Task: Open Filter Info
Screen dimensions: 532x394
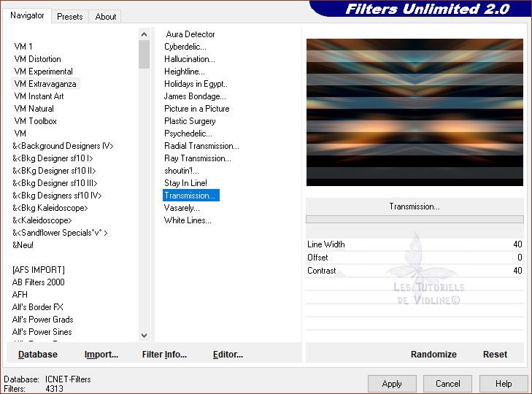Action: point(164,355)
